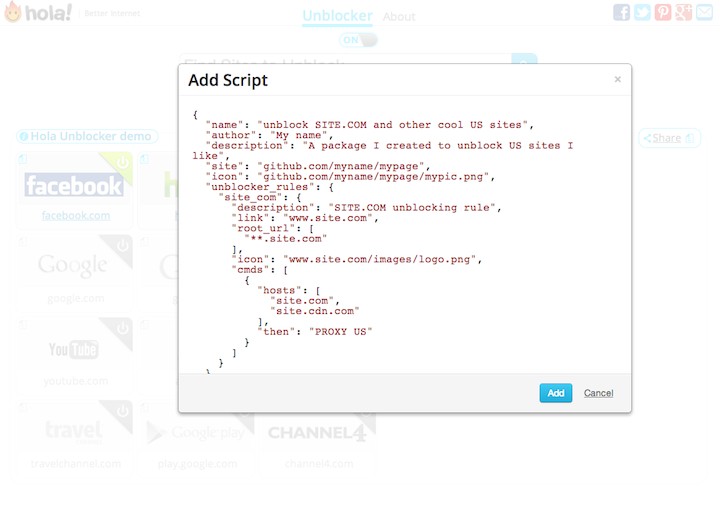This screenshot has height=512, width=720.
Task: Open the Facebook share icon
Action: pyautogui.click(x=621, y=12)
